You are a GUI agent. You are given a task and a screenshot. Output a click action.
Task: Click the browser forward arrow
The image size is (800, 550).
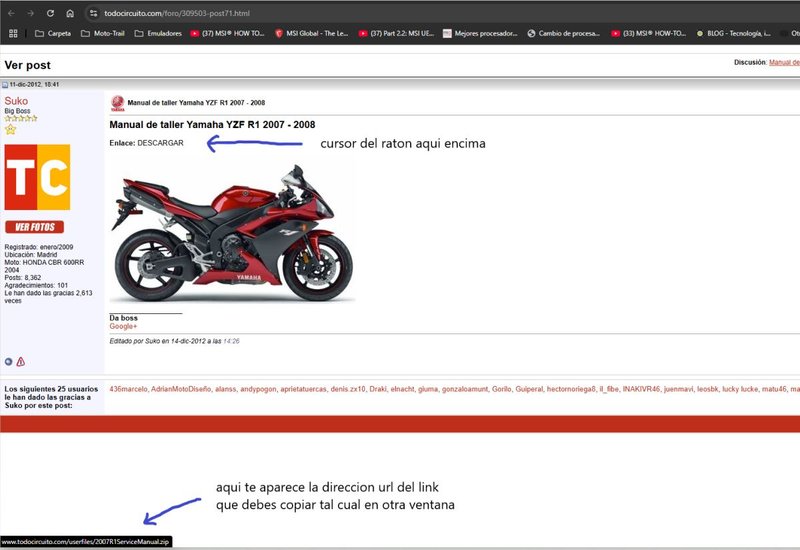(x=31, y=13)
